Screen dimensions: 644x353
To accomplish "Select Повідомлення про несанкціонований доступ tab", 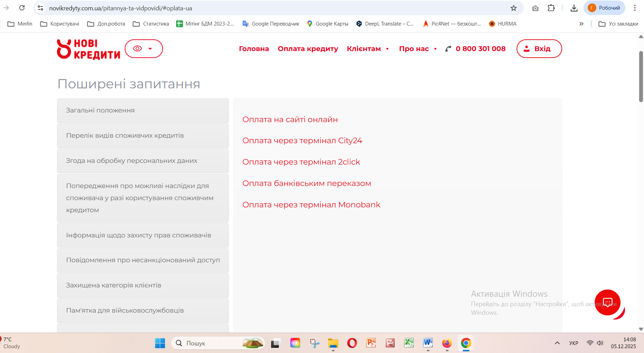I will [x=143, y=260].
